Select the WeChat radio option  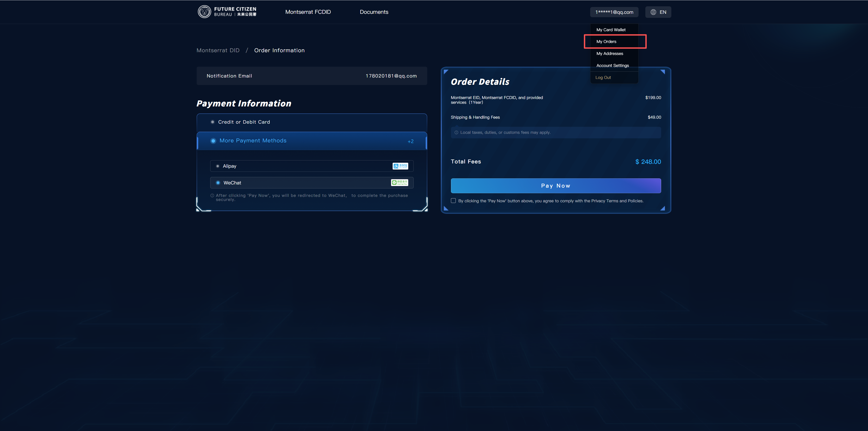coord(218,183)
